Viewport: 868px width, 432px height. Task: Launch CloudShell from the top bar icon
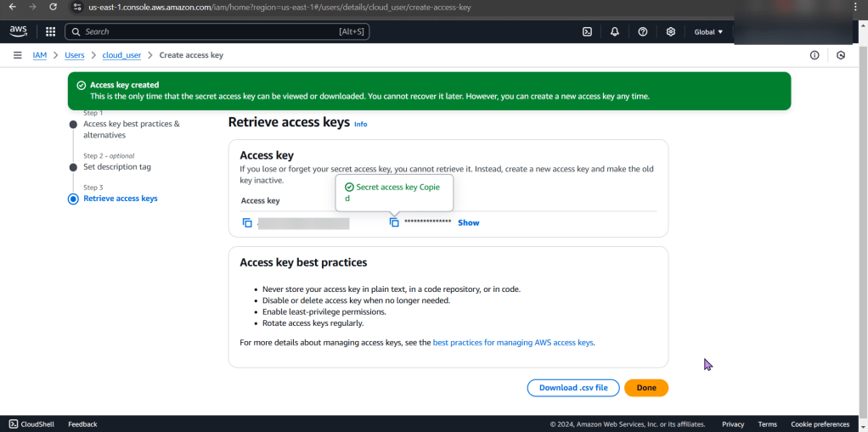[587, 32]
